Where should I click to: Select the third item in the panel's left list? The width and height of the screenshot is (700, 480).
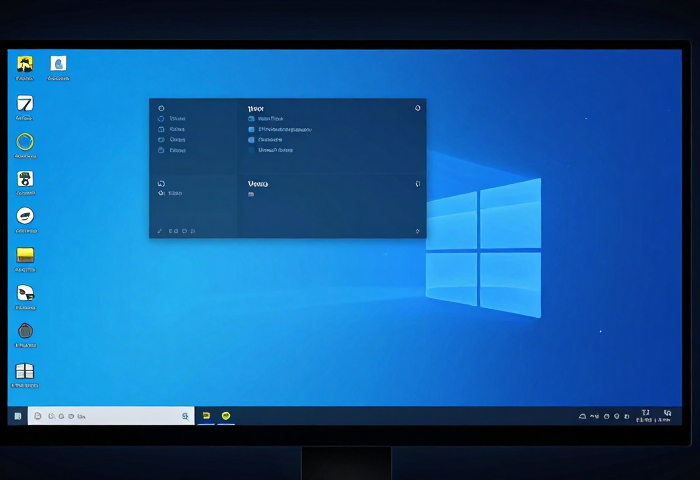(172, 140)
